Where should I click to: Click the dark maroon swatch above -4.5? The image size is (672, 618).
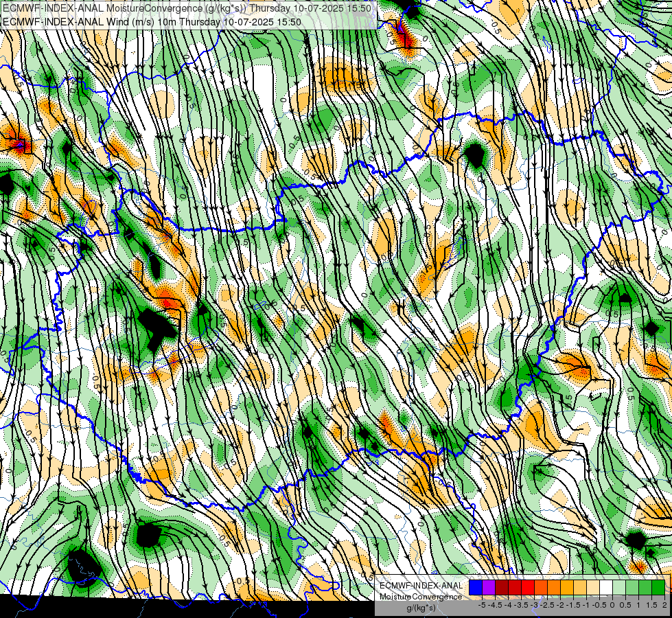tap(502, 588)
